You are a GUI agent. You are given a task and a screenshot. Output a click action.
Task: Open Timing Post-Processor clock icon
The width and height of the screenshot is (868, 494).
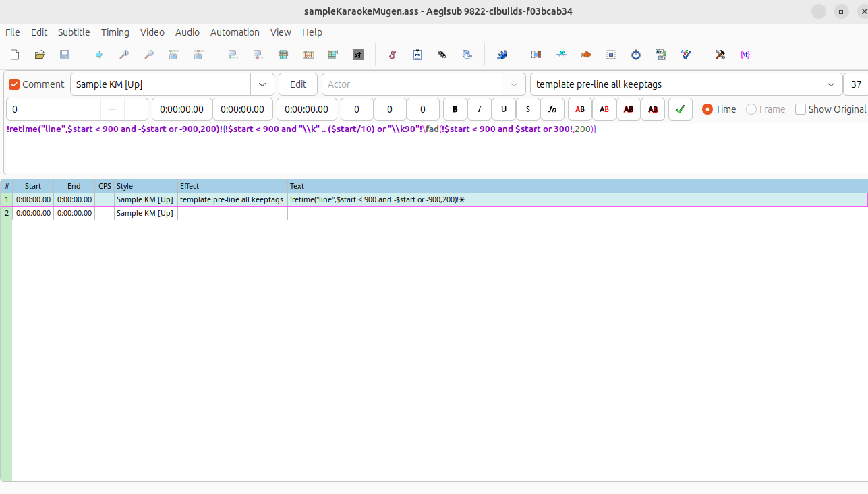click(x=636, y=55)
